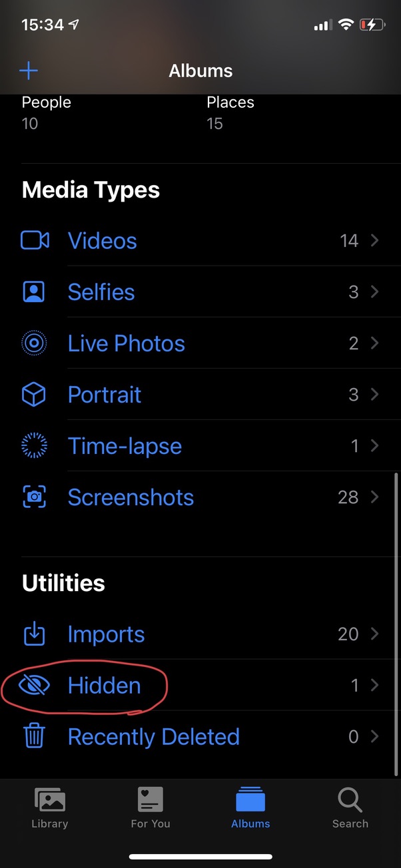This screenshot has width=401, height=868.
Task: Open the Search tab
Action: [x=350, y=807]
